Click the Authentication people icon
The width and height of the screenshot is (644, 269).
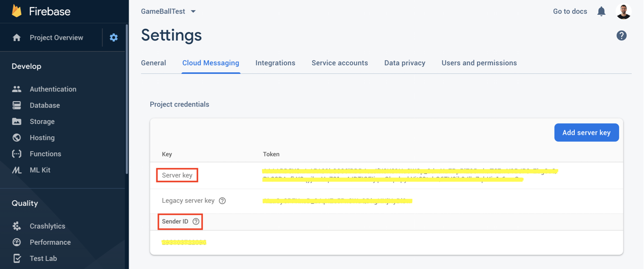(17, 89)
